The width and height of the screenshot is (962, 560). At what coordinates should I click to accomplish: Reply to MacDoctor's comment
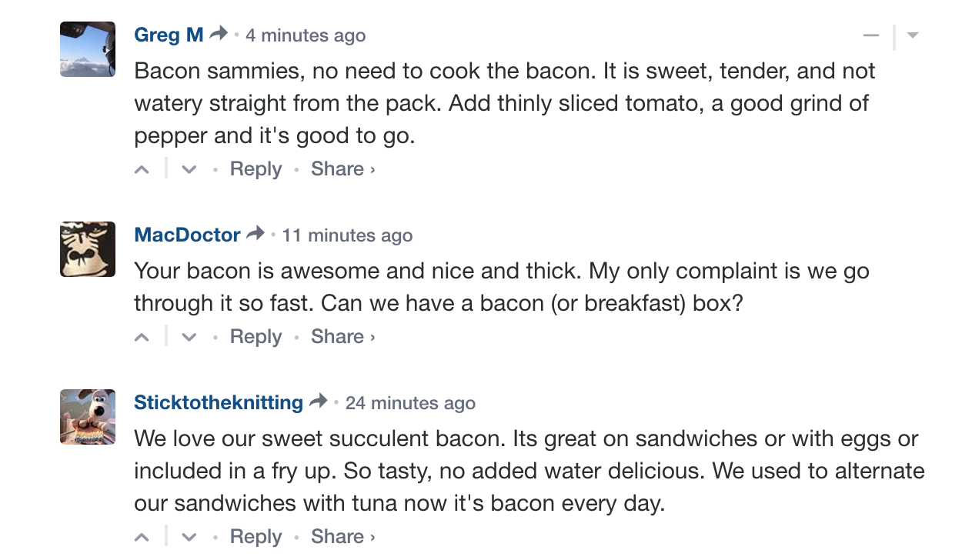point(256,337)
